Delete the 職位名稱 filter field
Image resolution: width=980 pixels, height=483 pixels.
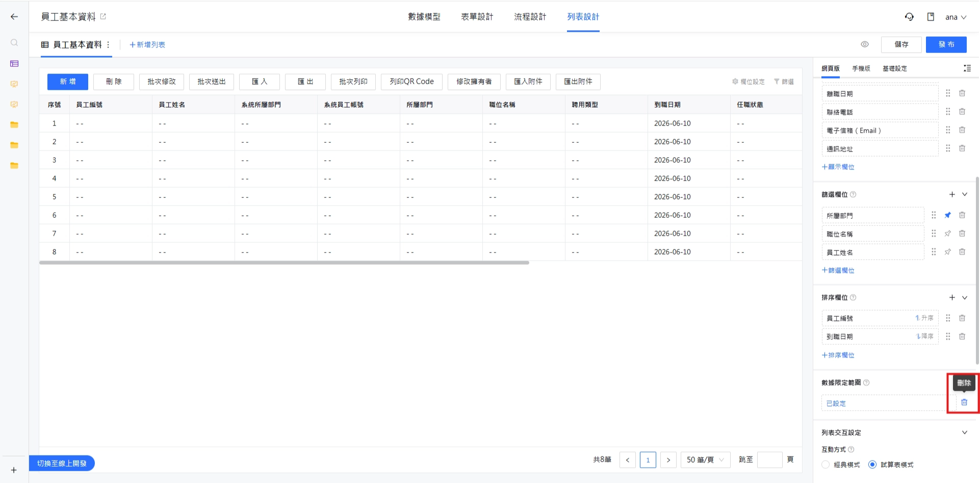(x=962, y=234)
